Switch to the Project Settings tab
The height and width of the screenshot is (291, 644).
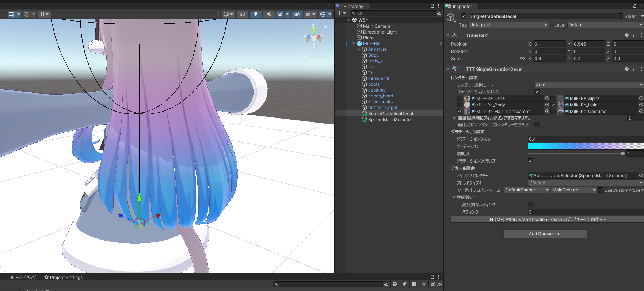pos(63,277)
